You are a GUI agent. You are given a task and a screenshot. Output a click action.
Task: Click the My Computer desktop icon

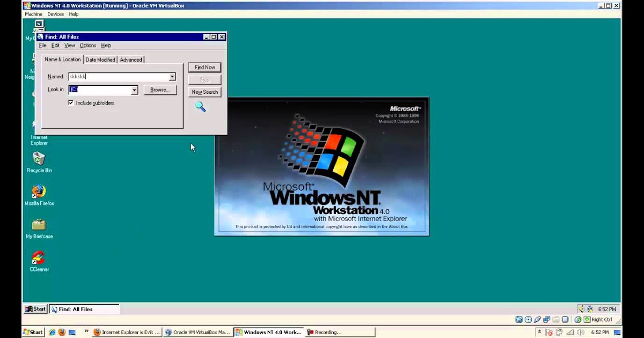39,26
